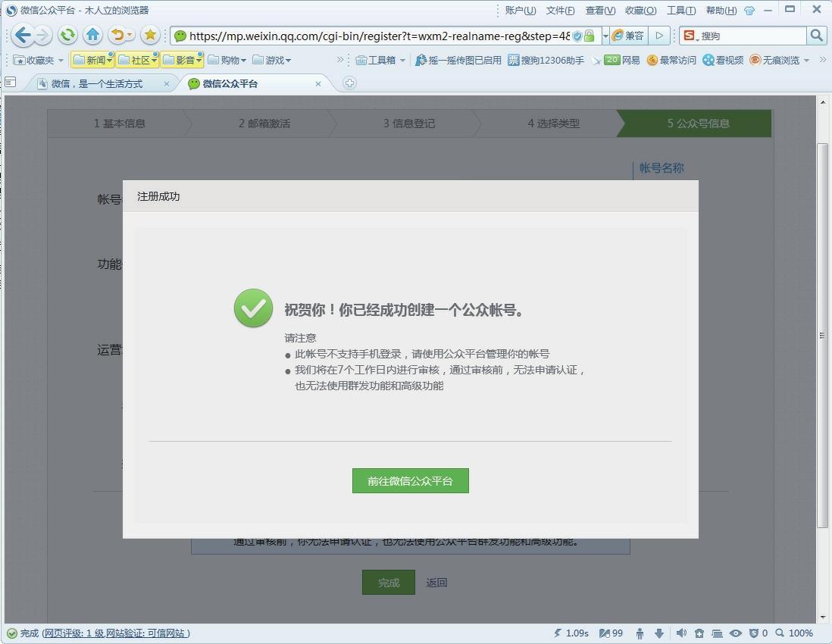The image size is (832, 644).
Task: Click the page's vertical scrollbar thumb
Action: (x=822, y=336)
